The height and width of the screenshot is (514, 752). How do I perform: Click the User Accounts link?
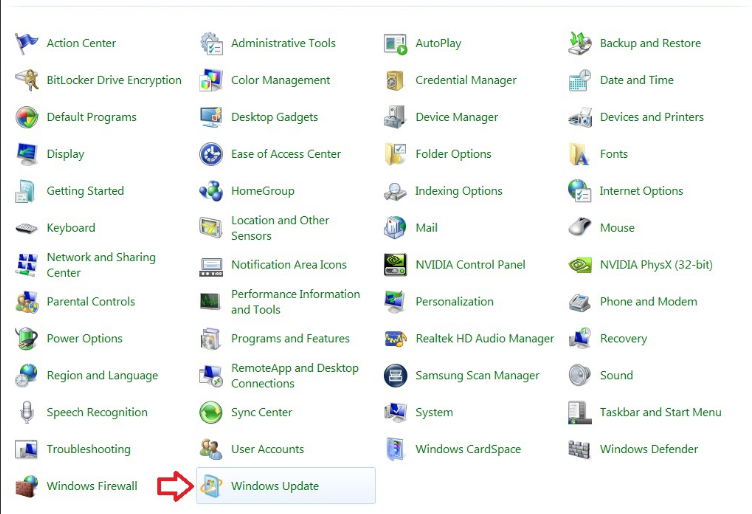coord(268,449)
